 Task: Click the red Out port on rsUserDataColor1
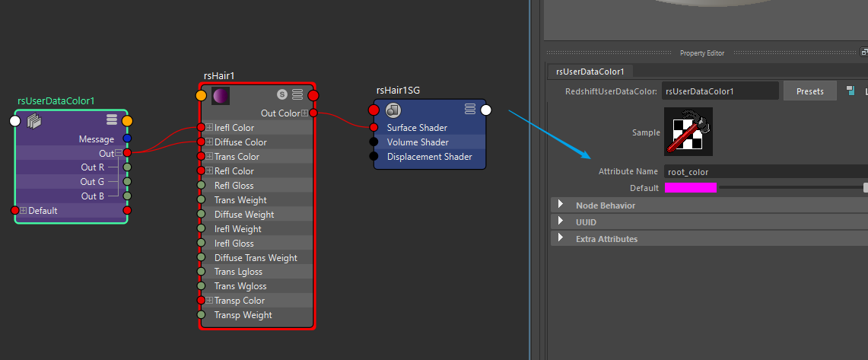coord(127,153)
